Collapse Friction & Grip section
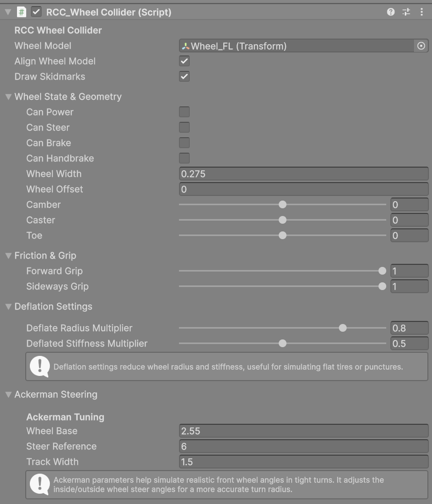Screen dimensions: 432x504 (x=8, y=256)
